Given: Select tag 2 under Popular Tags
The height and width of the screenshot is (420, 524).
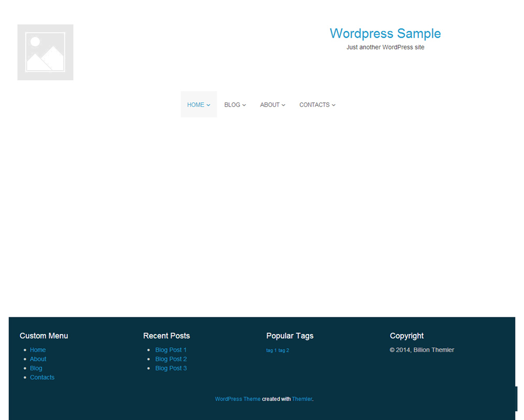Looking at the screenshot, I should (283, 350).
